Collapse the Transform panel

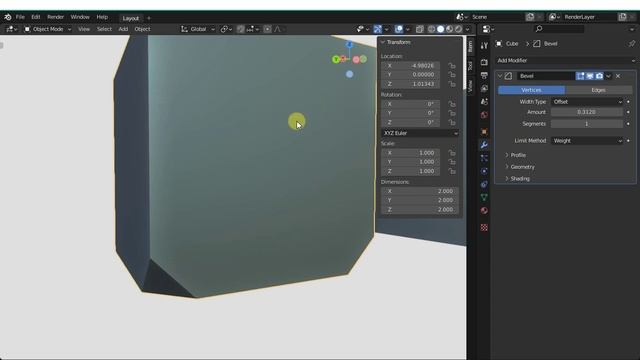point(383,42)
